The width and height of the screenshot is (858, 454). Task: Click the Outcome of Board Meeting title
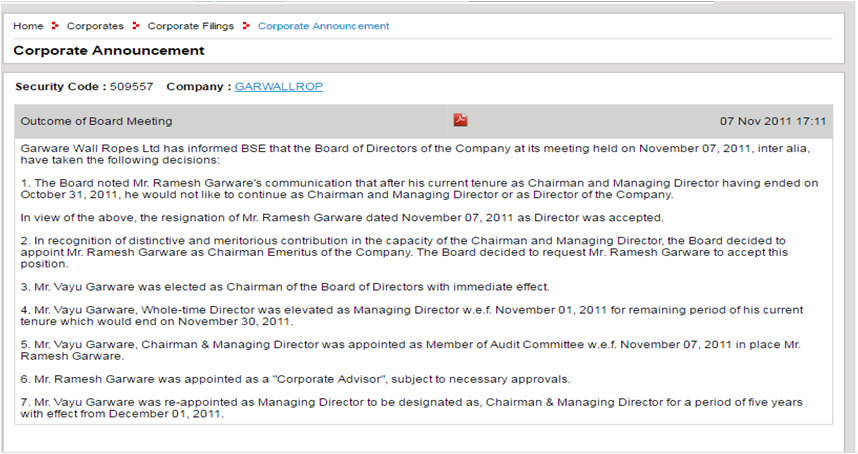pos(96,121)
